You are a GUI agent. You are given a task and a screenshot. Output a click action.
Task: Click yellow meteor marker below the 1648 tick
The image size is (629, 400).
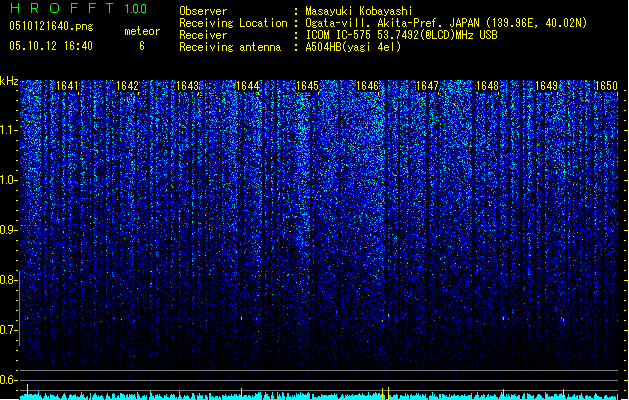point(503,393)
